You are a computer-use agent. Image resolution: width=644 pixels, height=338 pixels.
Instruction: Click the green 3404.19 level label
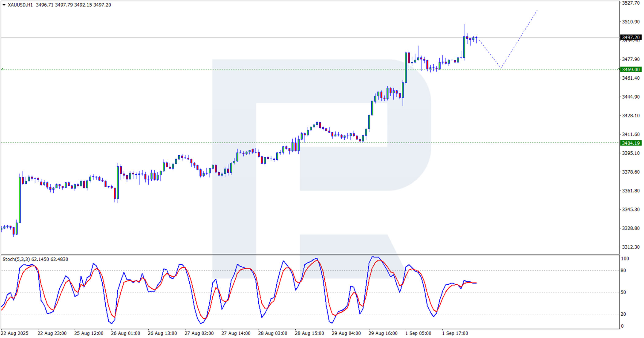pos(631,143)
